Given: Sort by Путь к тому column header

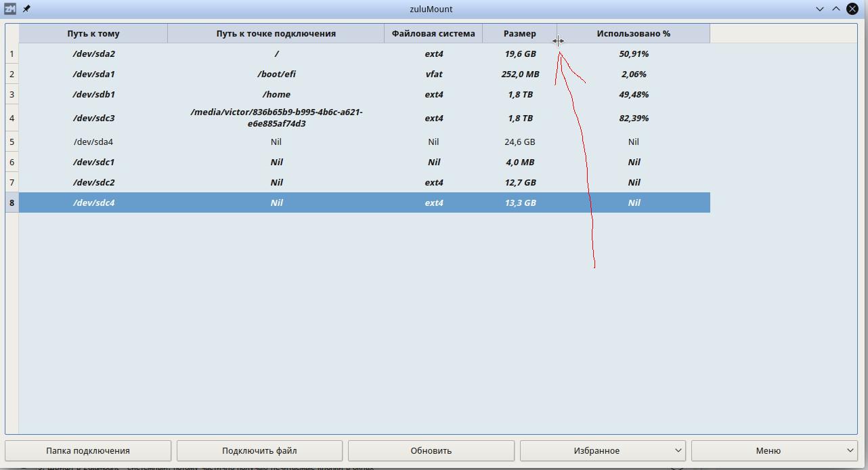Looking at the screenshot, I should [93, 33].
